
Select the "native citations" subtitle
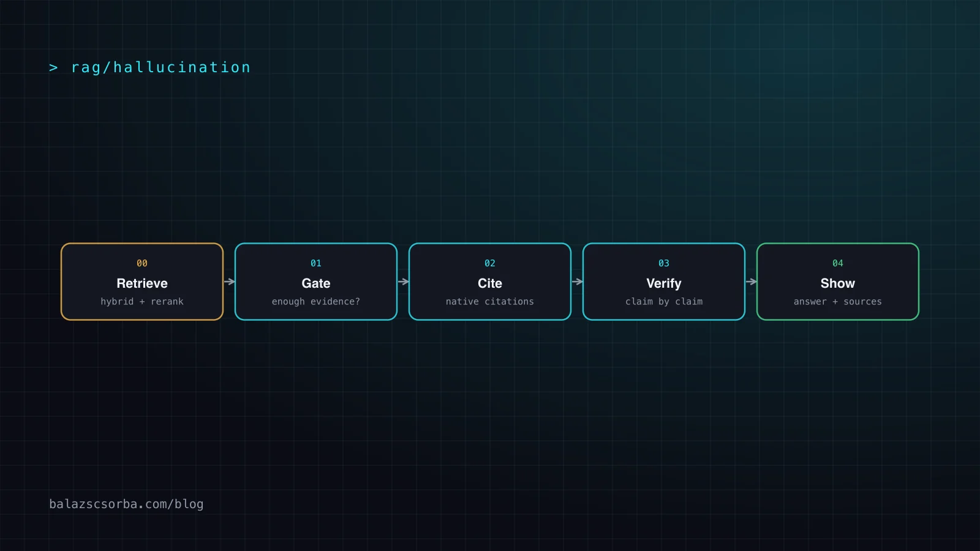pyautogui.click(x=490, y=301)
